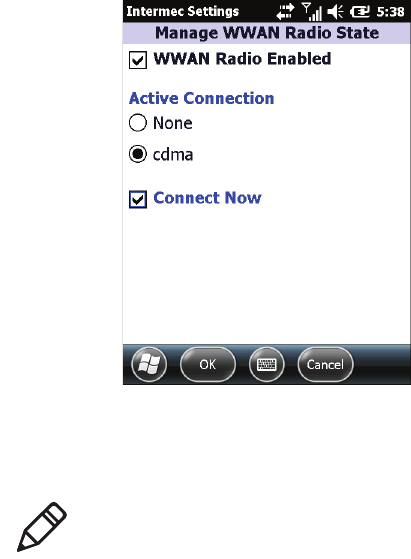The width and height of the screenshot is (411, 559).
Task: Tap the data connectivity arrows status icon
Action: click(x=285, y=11)
